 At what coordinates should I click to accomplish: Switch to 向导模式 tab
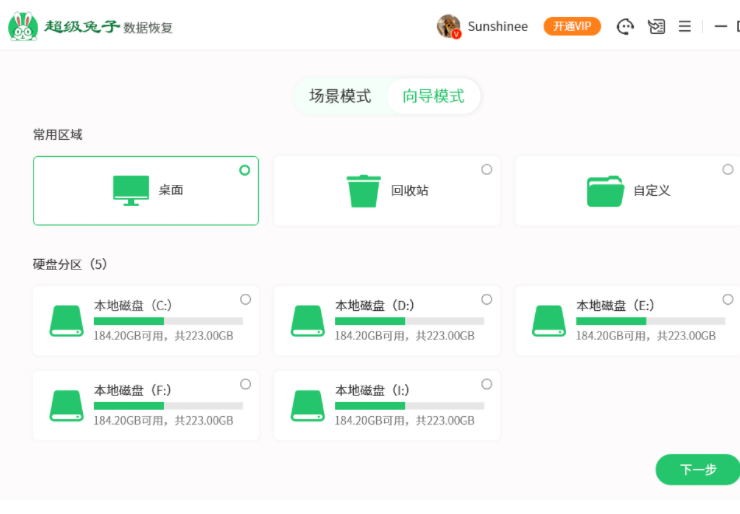coord(434,96)
